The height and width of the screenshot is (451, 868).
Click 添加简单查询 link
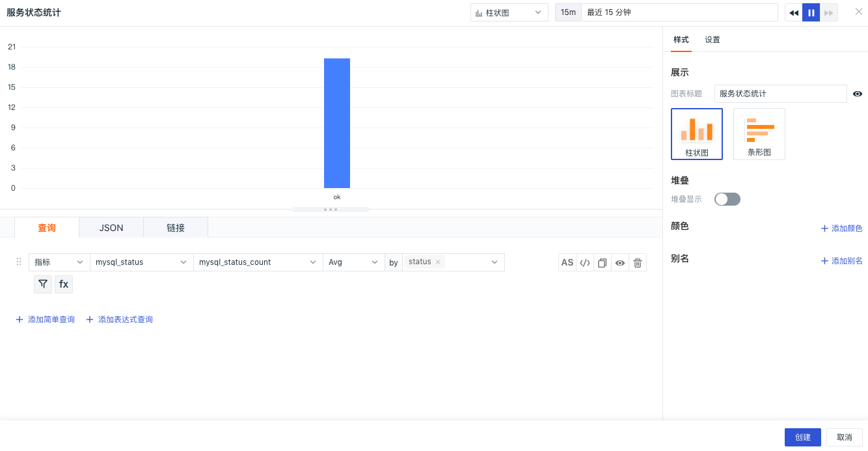pos(45,320)
